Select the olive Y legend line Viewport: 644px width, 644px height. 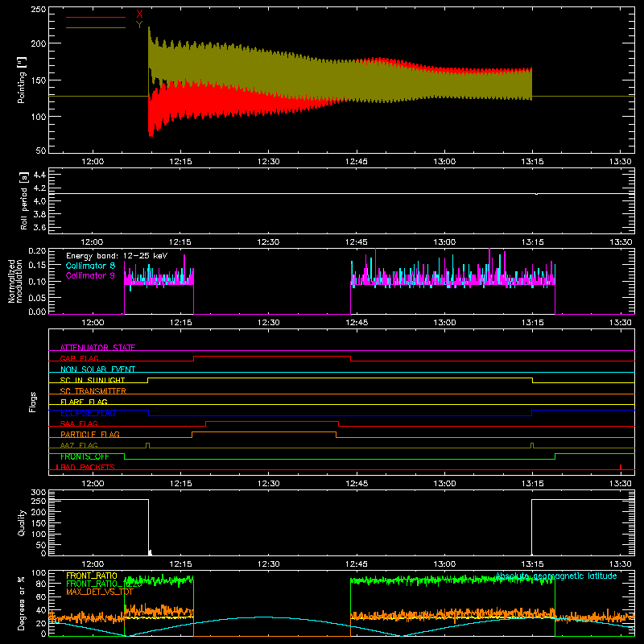(96, 27)
